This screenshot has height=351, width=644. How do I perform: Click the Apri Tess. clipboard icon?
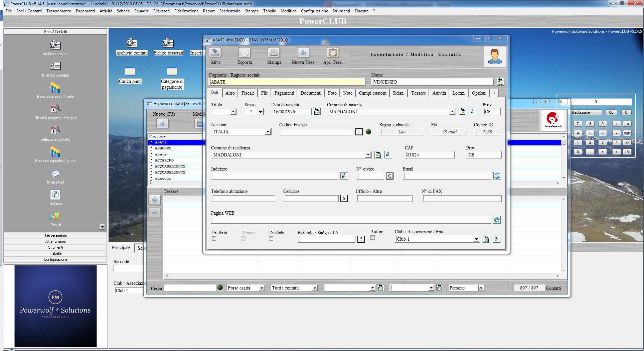click(x=333, y=53)
